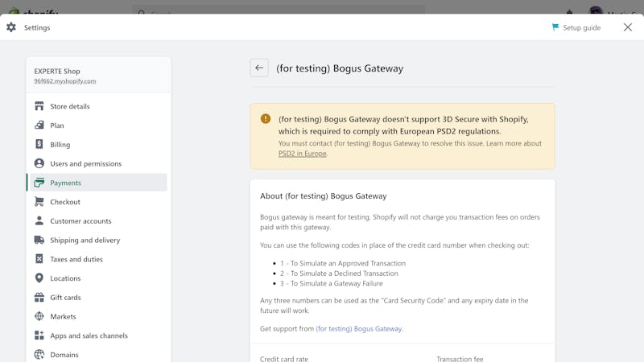
Task: Click the Domains globe icon
Action: coord(39,355)
